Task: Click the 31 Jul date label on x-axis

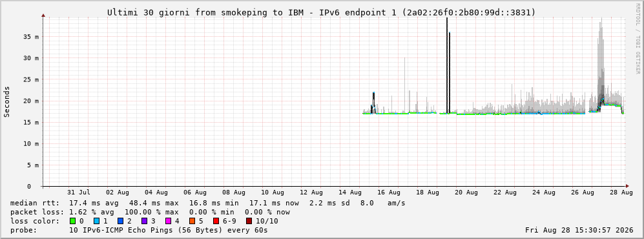Action: 79,192
